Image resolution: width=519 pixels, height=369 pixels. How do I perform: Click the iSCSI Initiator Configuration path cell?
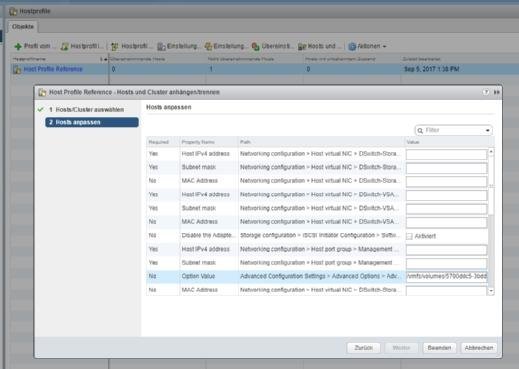click(x=320, y=235)
